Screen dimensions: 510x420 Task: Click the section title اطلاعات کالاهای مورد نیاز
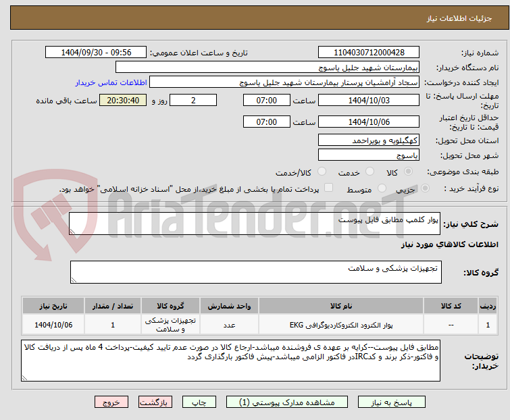coord(449,244)
